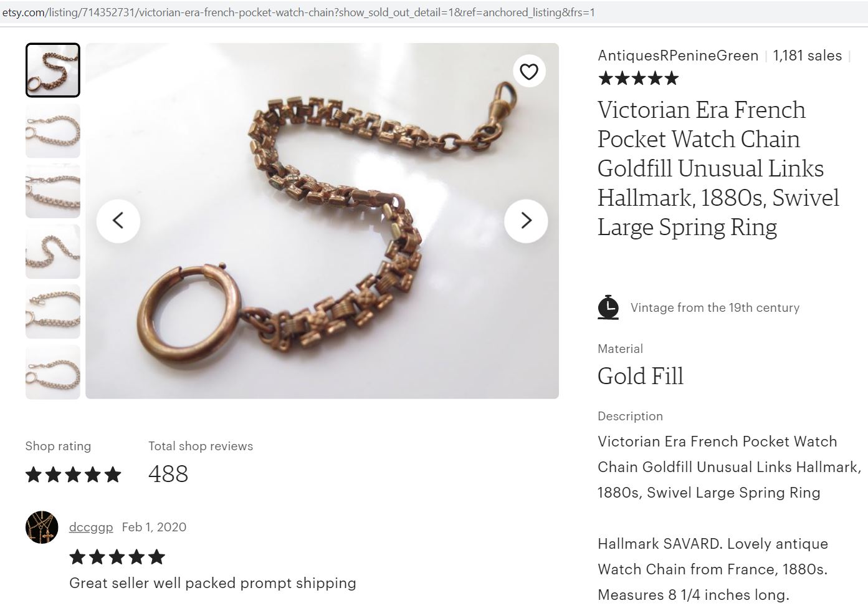Click dccggp's five-star review rating
The image size is (868, 608).
point(117,557)
